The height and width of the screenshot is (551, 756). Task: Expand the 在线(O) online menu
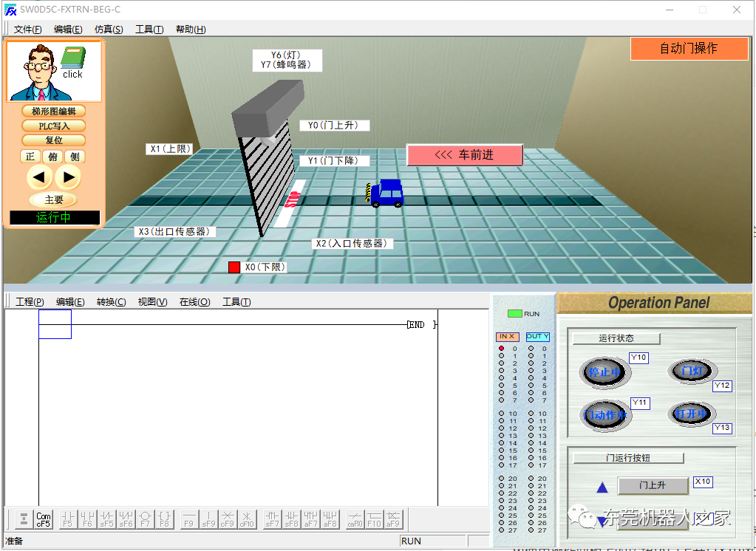(x=194, y=302)
